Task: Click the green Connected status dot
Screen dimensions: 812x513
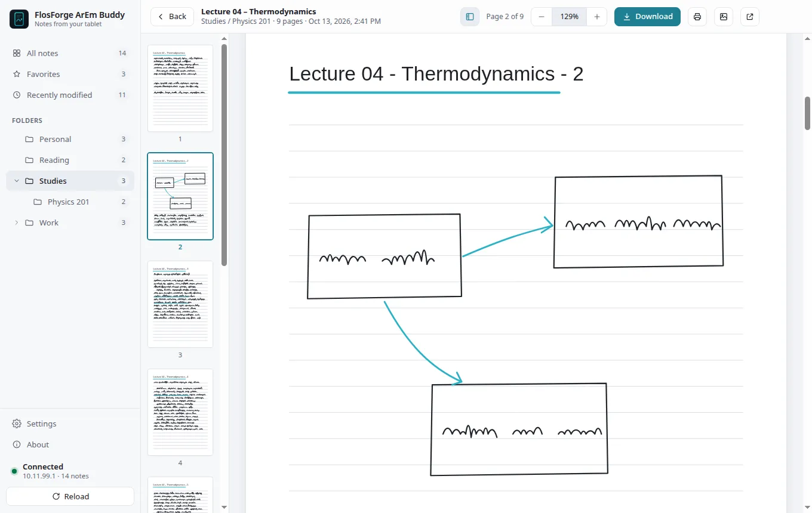Action: 14,471
